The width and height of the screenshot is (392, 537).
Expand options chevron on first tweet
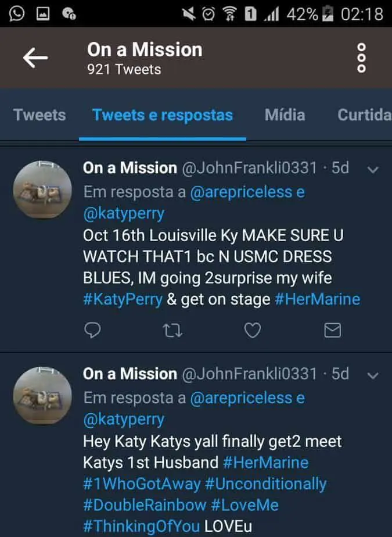(373, 170)
